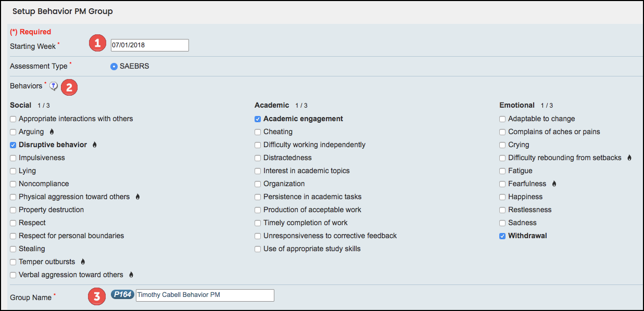Screen dimensions: 644x311
Task: Click flame icon next to Physical aggression
Action: (137, 197)
